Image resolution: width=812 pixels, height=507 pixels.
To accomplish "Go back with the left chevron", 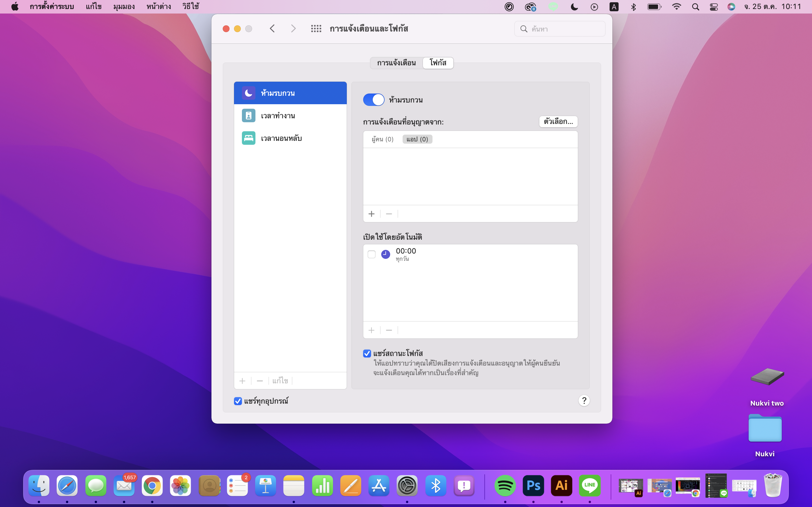I will point(272,29).
